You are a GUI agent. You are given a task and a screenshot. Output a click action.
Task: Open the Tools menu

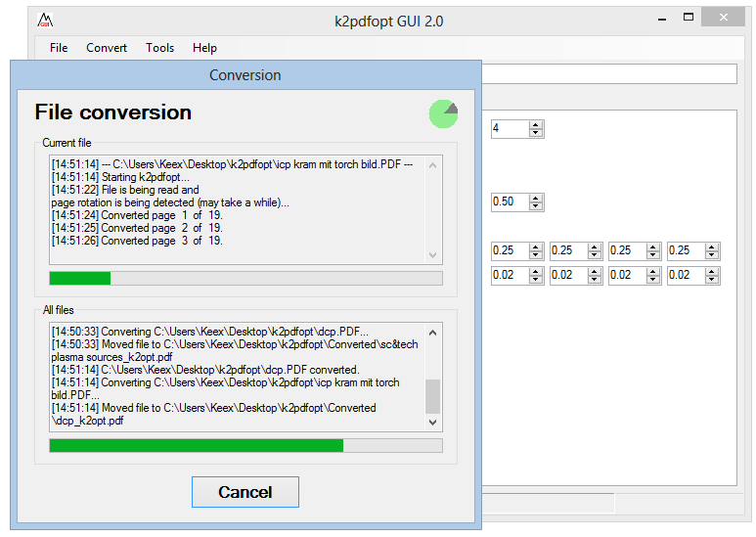pyautogui.click(x=159, y=48)
